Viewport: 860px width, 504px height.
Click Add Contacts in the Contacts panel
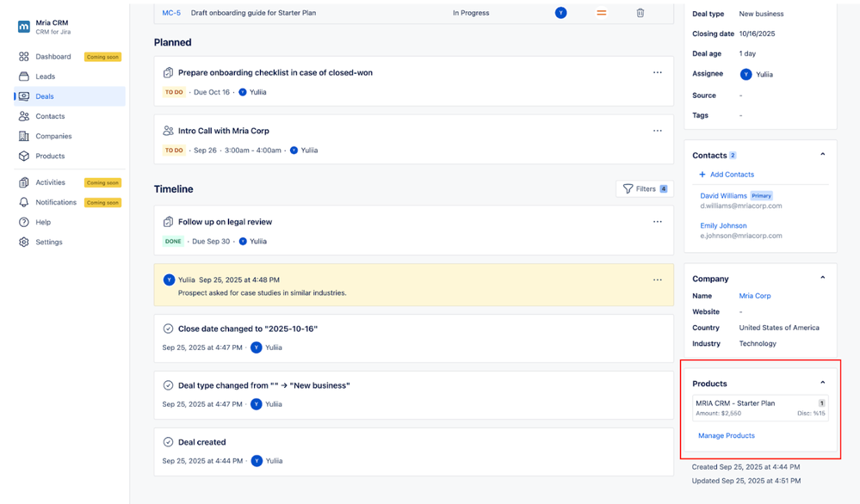click(731, 175)
